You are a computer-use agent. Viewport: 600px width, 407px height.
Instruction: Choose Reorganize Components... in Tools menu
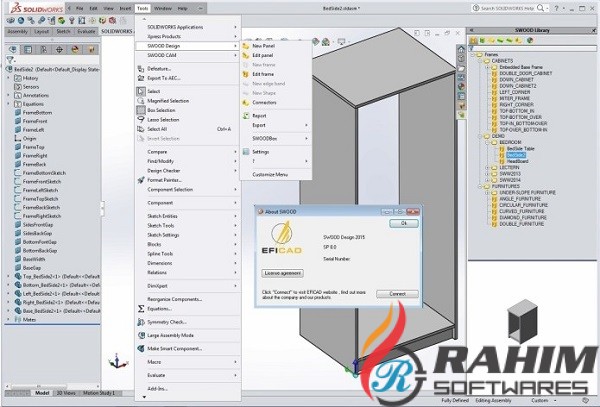pos(174,299)
